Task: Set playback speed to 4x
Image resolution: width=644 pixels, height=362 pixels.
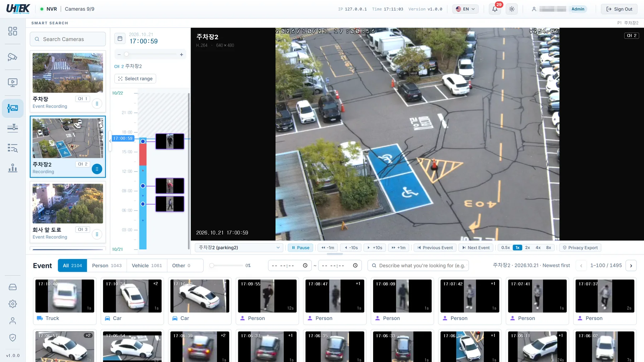Action: point(538,248)
